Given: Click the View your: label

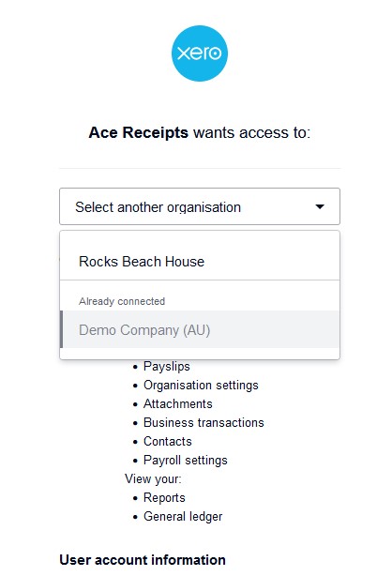Looking at the screenshot, I should tap(153, 479).
